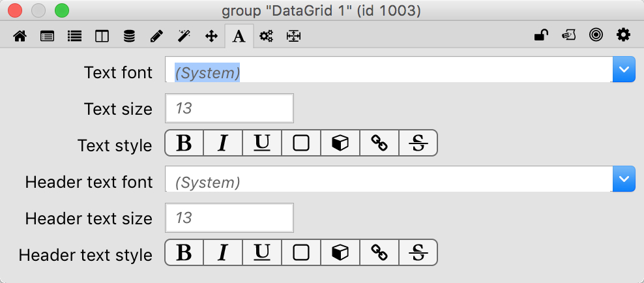Open the Geometry resize pane icon
The height and width of the screenshot is (283, 644).
(294, 36)
